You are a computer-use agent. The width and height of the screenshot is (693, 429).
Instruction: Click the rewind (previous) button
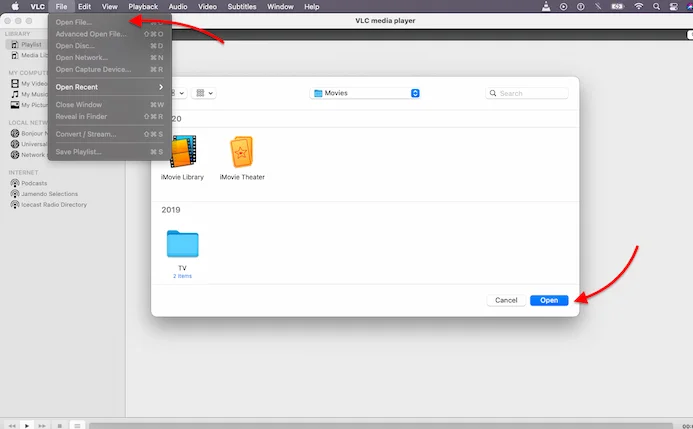coord(12,425)
